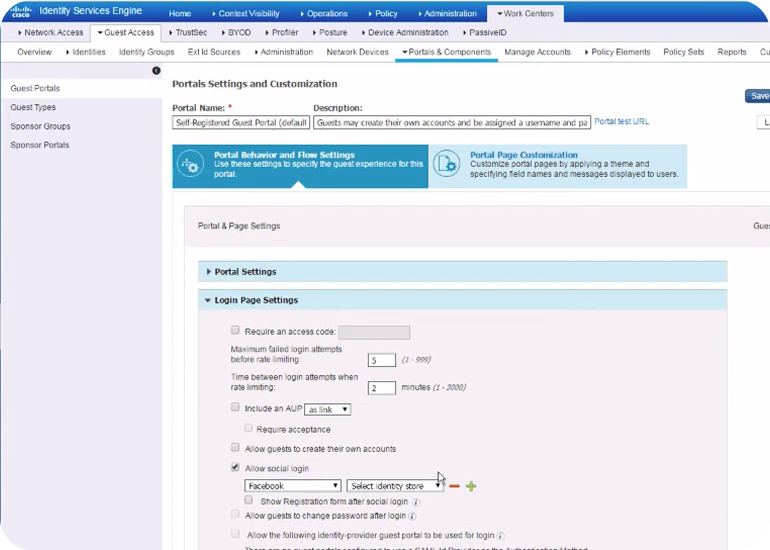Click Time between login attempts field

382,388
